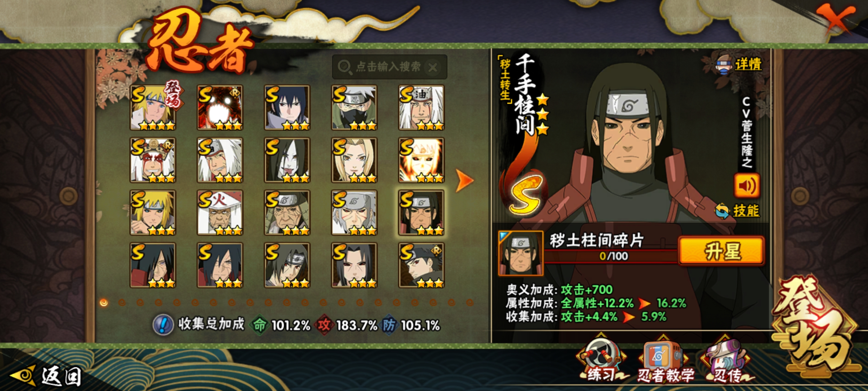This screenshot has width=868, height=391.
Task: Select the white hat 火 Hokage portrait
Action: [220, 213]
